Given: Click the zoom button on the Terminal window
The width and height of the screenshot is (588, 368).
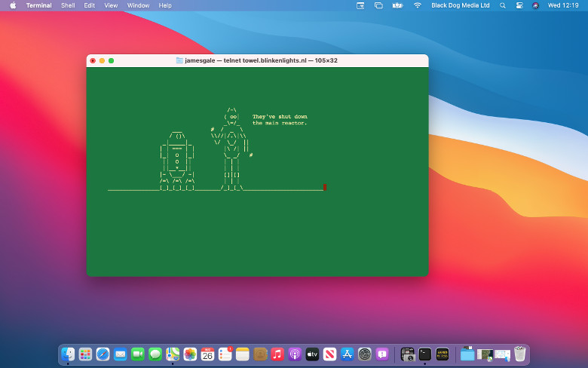Looking at the screenshot, I should point(112,60).
